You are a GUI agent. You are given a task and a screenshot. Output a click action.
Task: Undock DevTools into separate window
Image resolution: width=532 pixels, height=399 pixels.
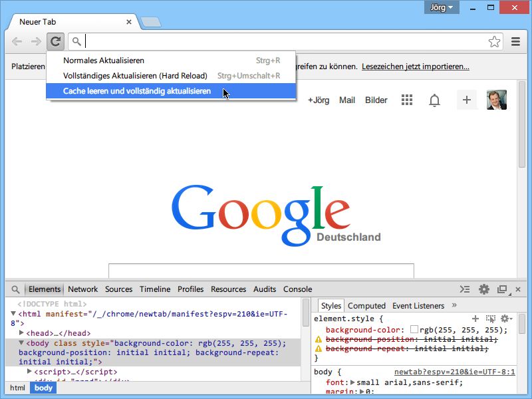tap(503, 289)
